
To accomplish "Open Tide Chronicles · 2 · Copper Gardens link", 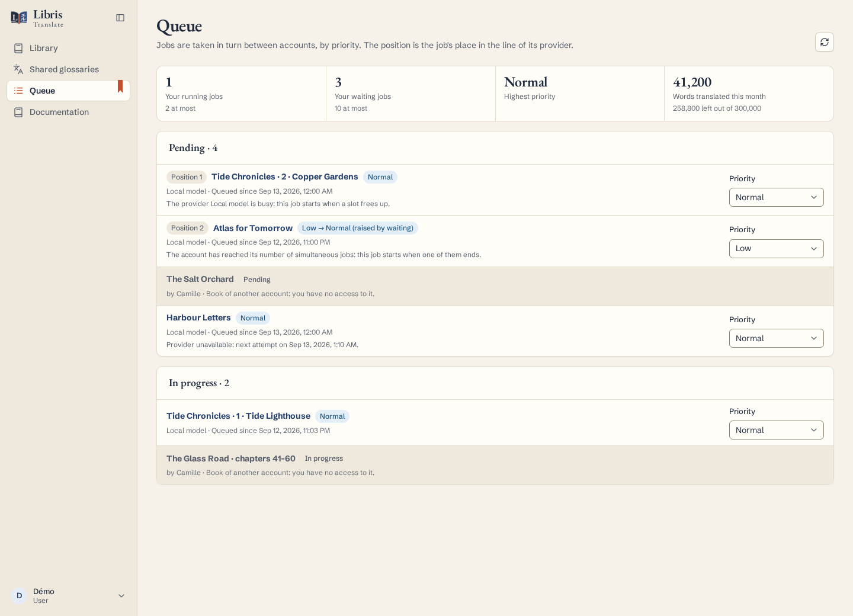I will point(284,177).
